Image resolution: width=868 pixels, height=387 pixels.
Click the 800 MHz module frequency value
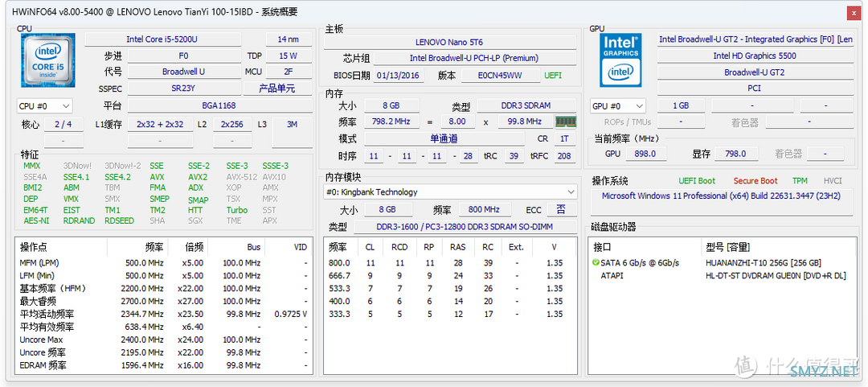click(x=484, y=209)
